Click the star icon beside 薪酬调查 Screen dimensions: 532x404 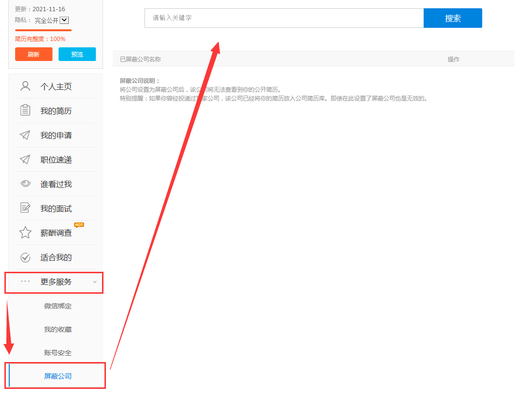tap(25, 232)
